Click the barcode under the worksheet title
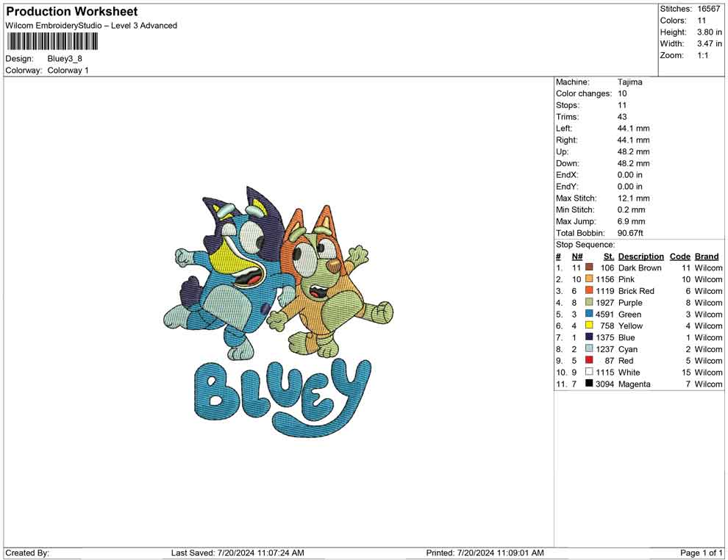 (x=51, y=42)
